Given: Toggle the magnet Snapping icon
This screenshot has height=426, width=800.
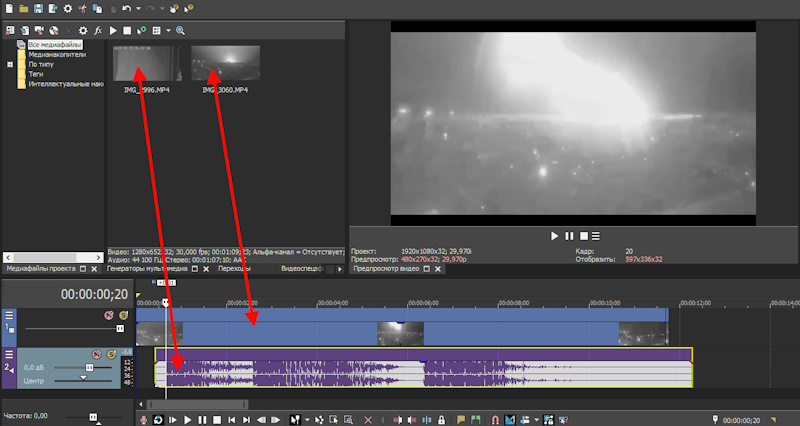Looking at the screenshot, I should tap(495, 420).
